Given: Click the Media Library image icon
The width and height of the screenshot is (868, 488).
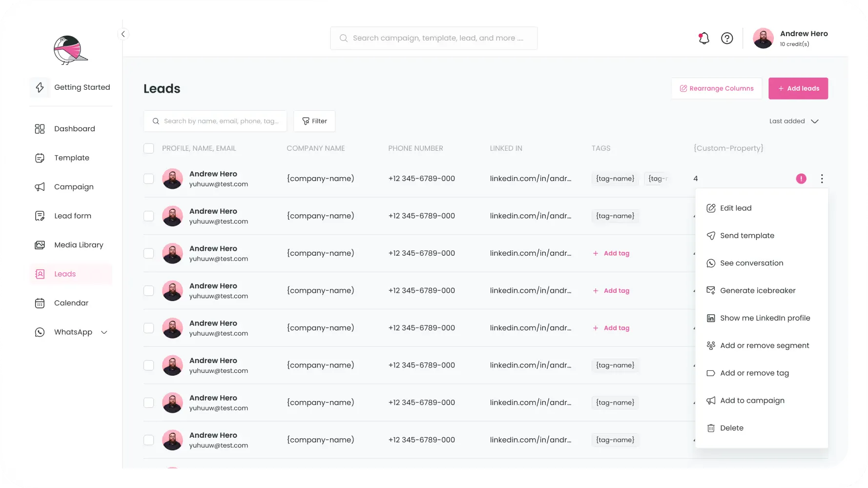Looking at the screenshot, I should pyautogui.click(x=40, y=245).
